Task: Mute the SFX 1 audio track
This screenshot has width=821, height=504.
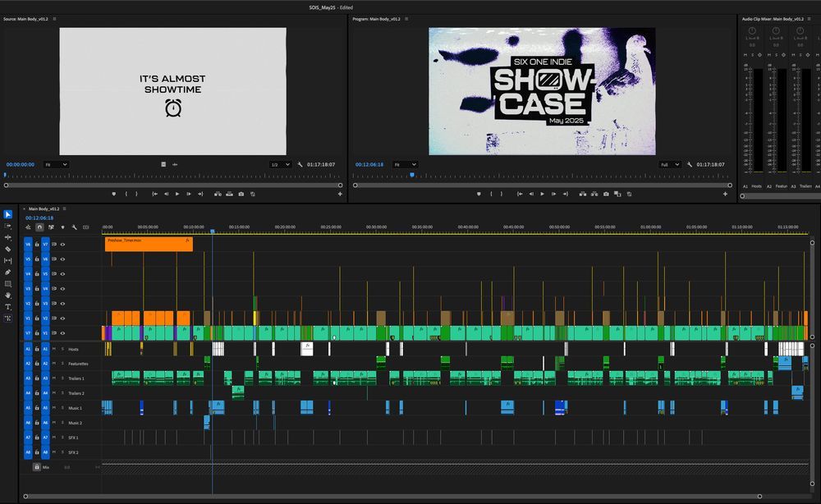Action: (54, 437)
